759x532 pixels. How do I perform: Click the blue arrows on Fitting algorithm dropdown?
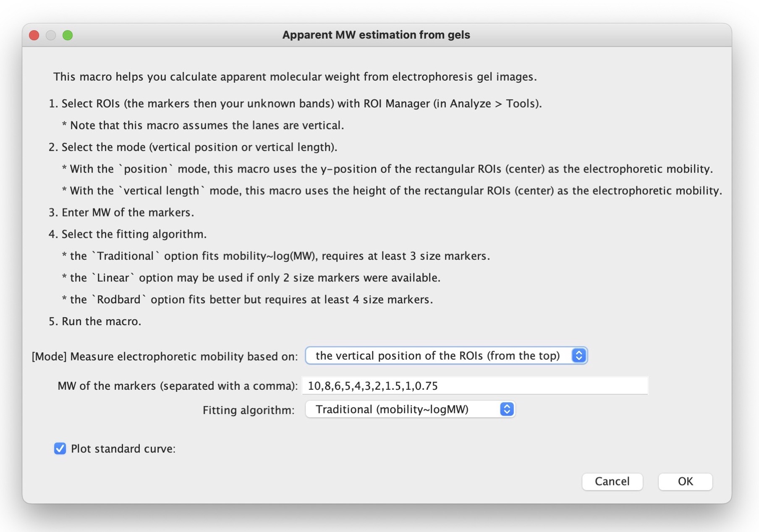point(507,409)
